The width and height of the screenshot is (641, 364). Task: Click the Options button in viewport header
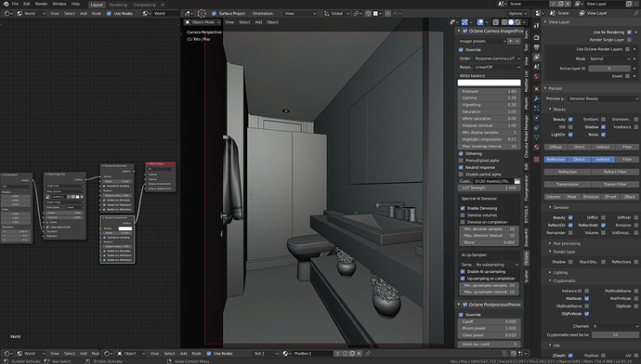click(517, 14)
